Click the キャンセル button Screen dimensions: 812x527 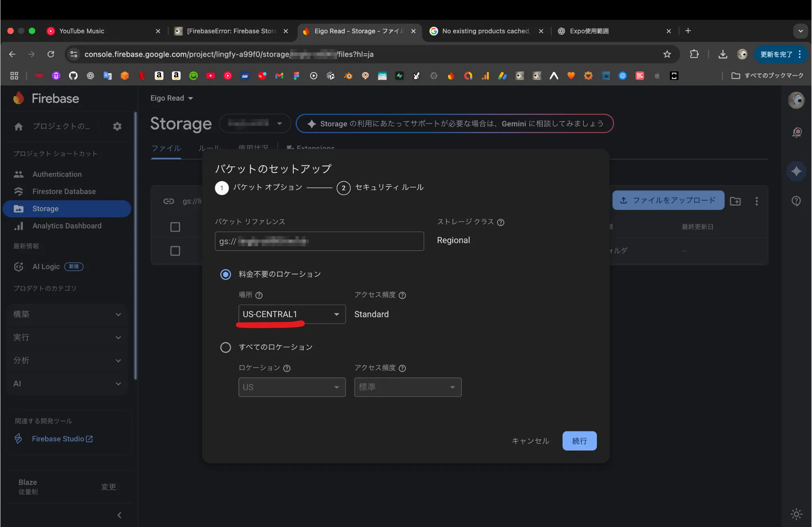point(530,441)
